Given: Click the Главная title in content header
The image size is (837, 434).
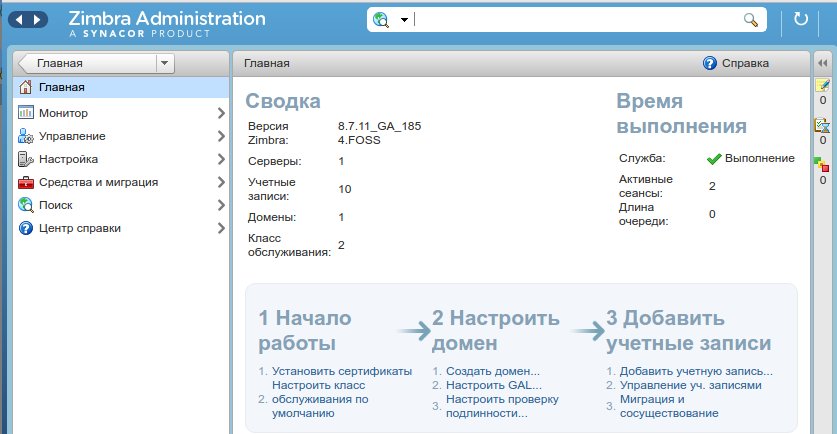Looking at the screenshot, I should tap(267, 63).
